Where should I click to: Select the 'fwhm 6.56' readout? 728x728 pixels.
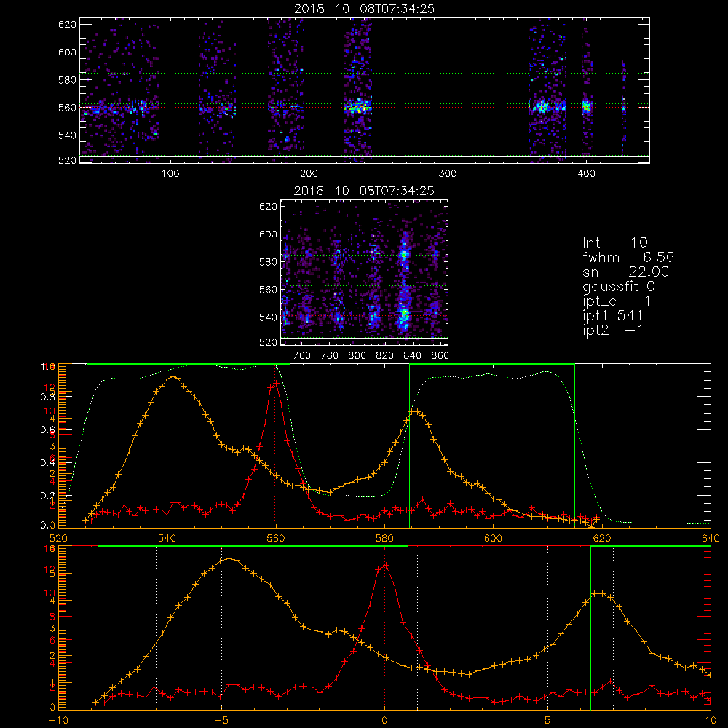[x=628, y=257]
